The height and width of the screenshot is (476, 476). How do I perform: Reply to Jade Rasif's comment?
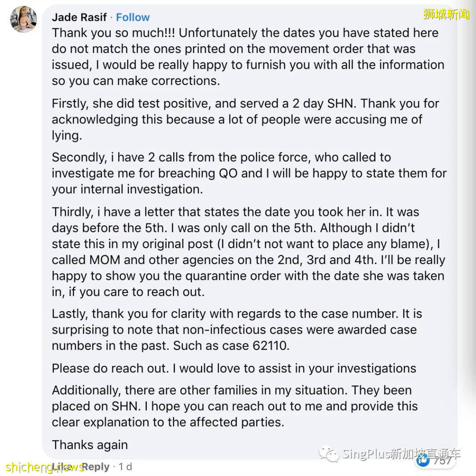click(95, 467)
